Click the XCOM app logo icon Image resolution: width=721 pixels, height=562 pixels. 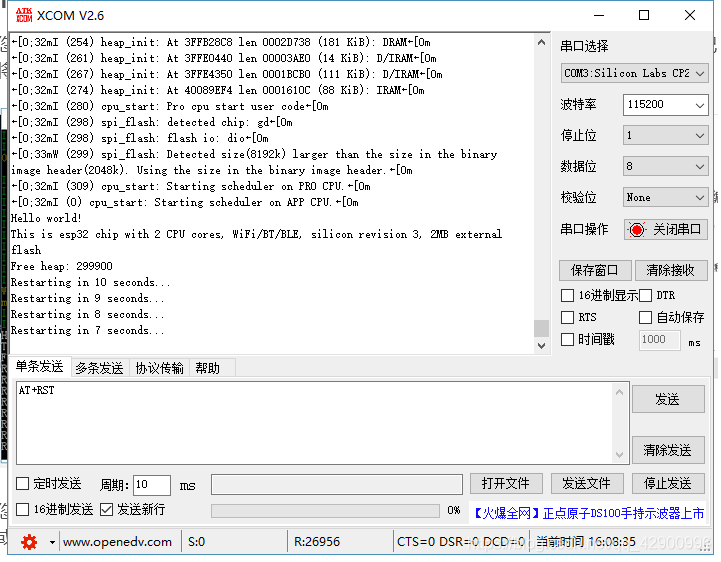(x=24, y=15)
